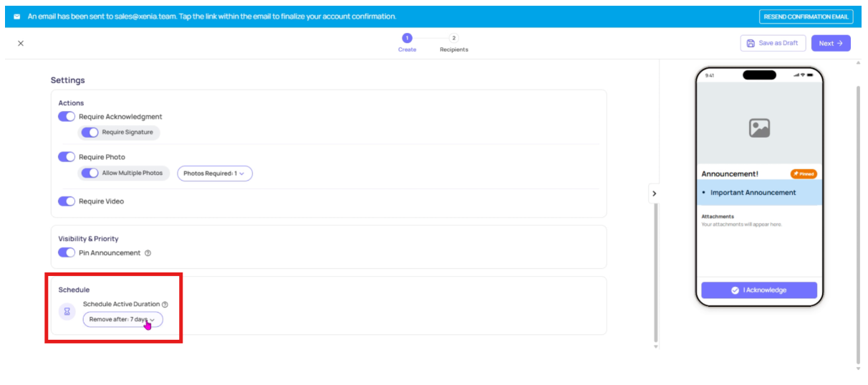Viewport: 868px width, 385px height.
Task: Click the image placeholder icon in phone preview
Action: coord(758,128)
